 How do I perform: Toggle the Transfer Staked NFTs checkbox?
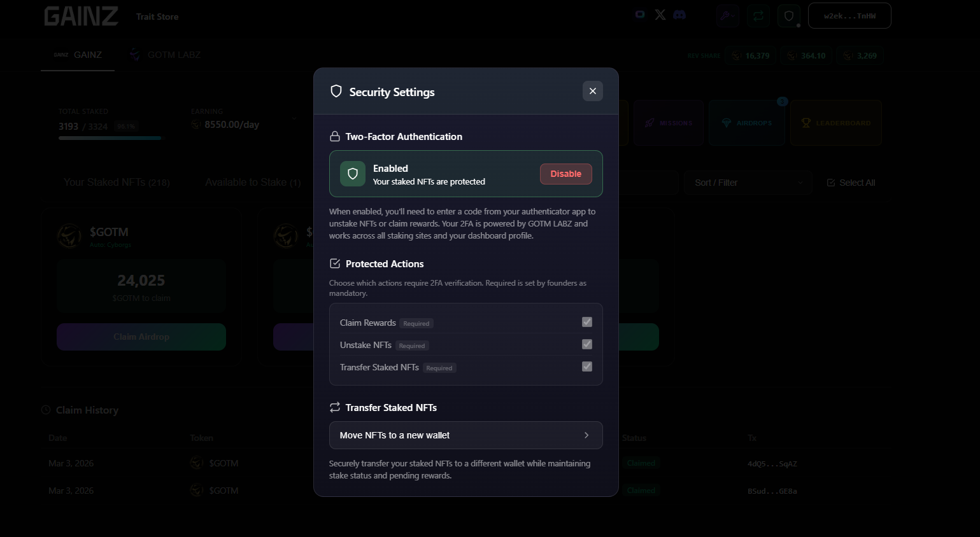coord(586,367)
